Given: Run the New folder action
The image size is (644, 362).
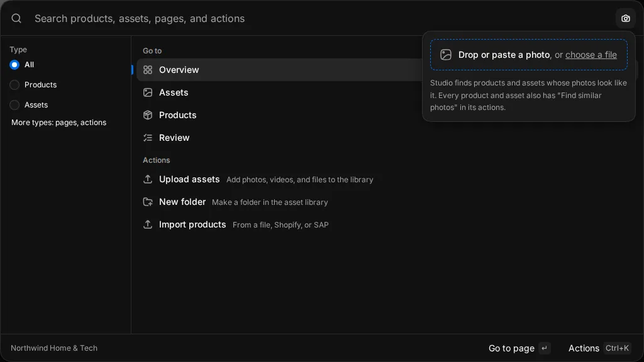Looking at the screenshot, I should 386,202.
